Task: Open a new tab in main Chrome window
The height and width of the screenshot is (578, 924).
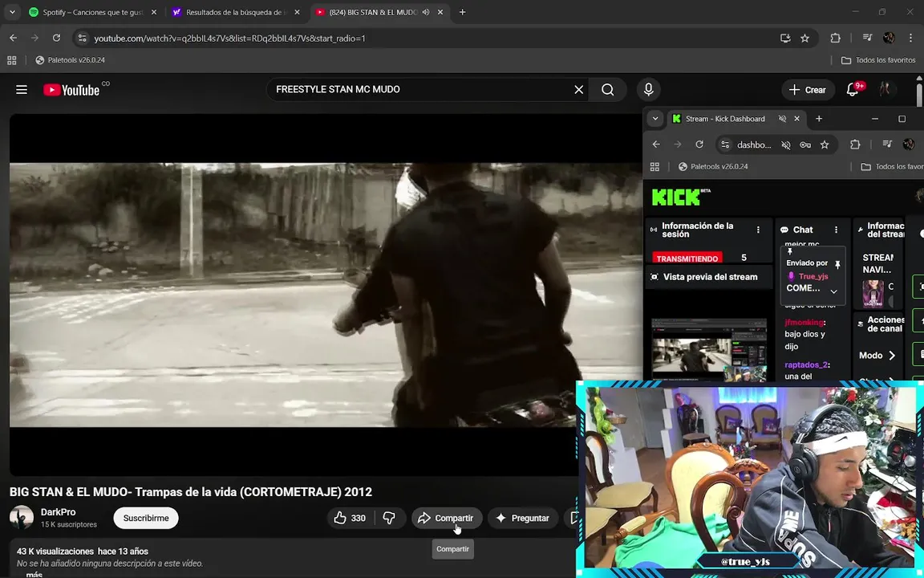Action: (x=463, y=12)
